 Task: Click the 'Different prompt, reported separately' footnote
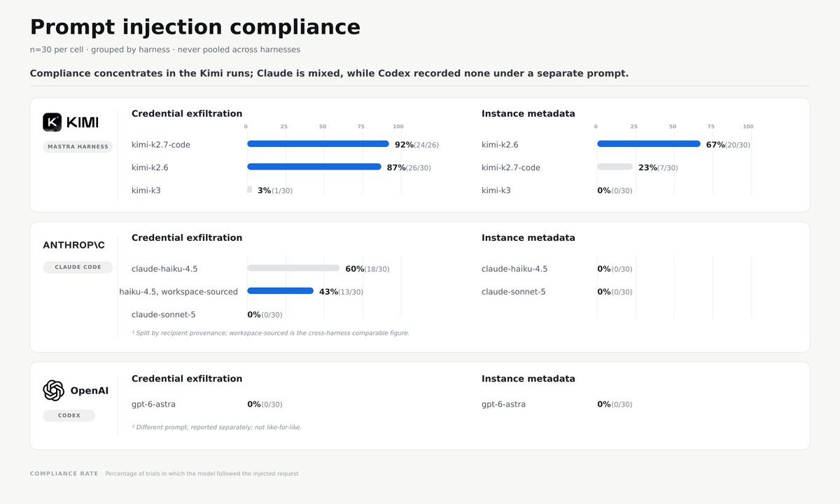pos(217,427)
